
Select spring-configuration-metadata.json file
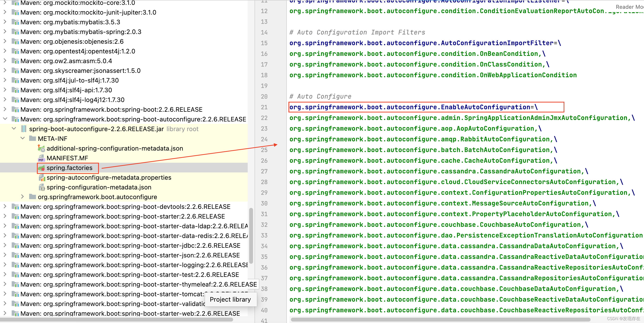[99, 187]
